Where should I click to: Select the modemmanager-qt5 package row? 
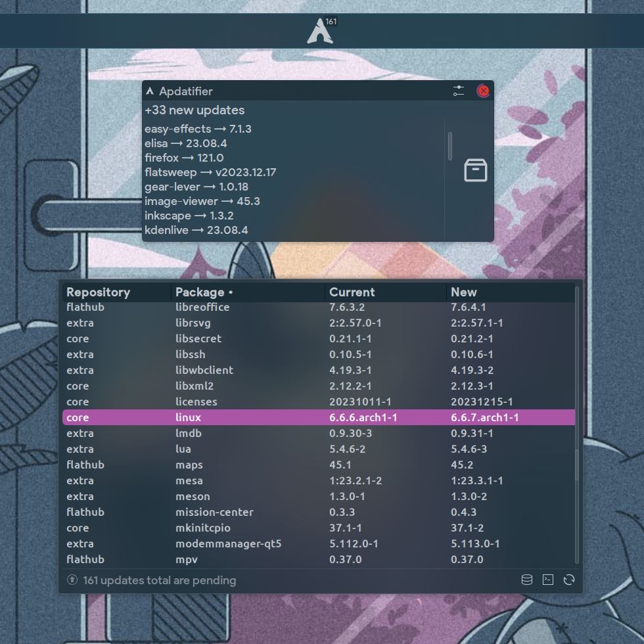[319, 544]
